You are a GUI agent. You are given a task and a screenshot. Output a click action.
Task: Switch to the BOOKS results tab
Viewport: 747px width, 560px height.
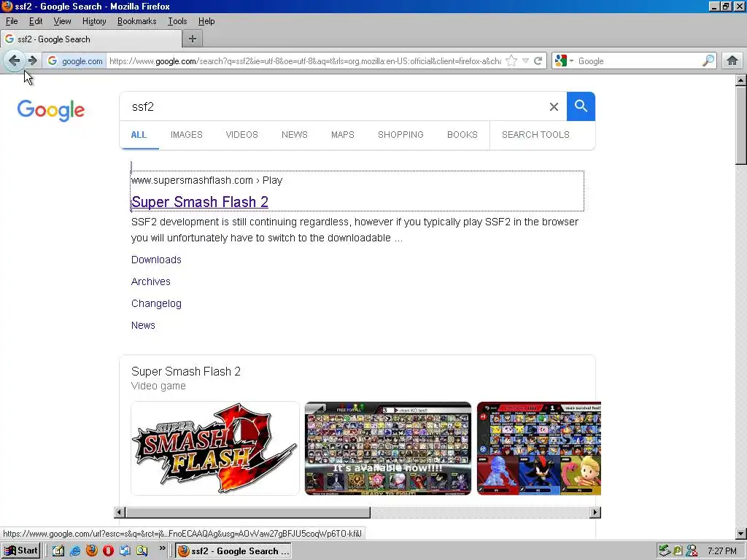462,135
